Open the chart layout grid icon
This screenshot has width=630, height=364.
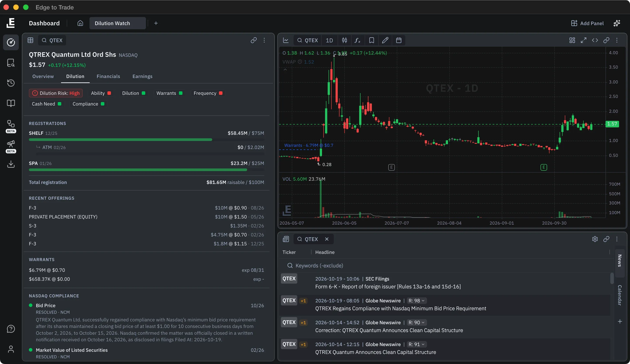572,40
